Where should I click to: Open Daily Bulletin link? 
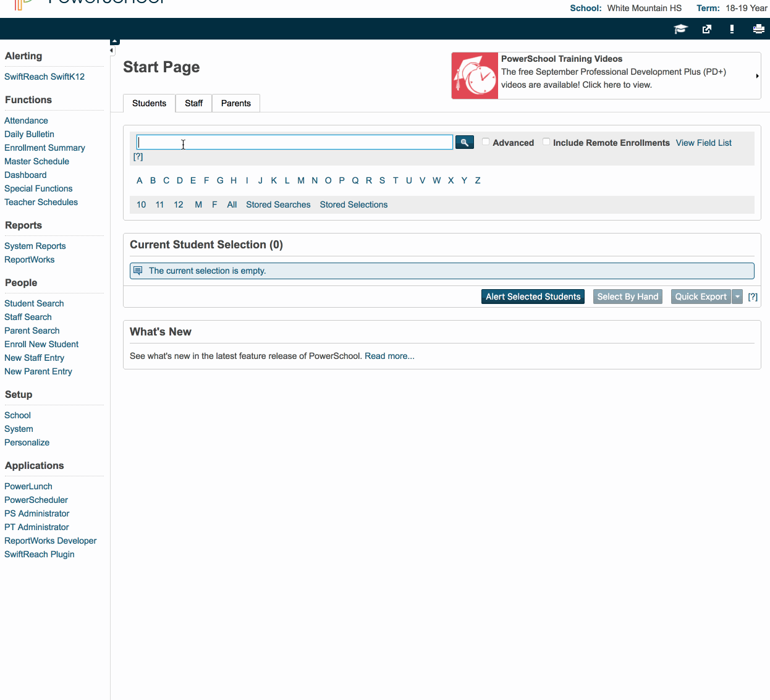pos(29,134)
